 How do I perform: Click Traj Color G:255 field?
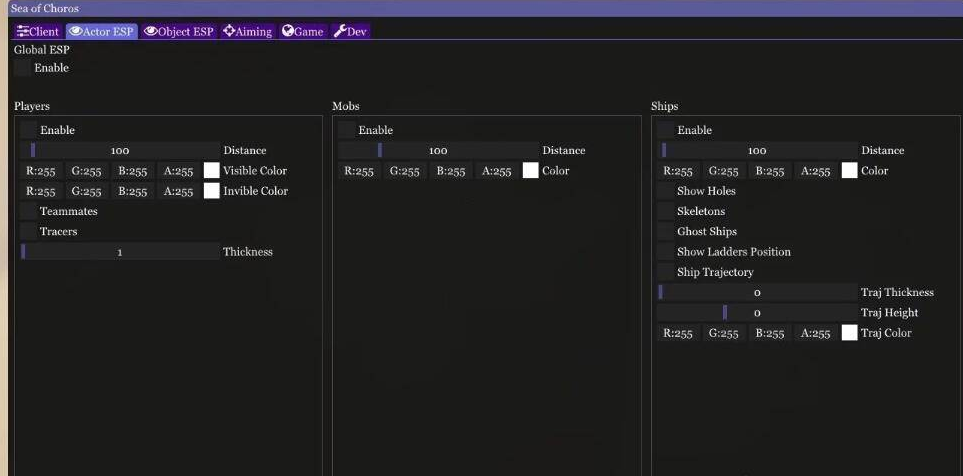point(724,333)
